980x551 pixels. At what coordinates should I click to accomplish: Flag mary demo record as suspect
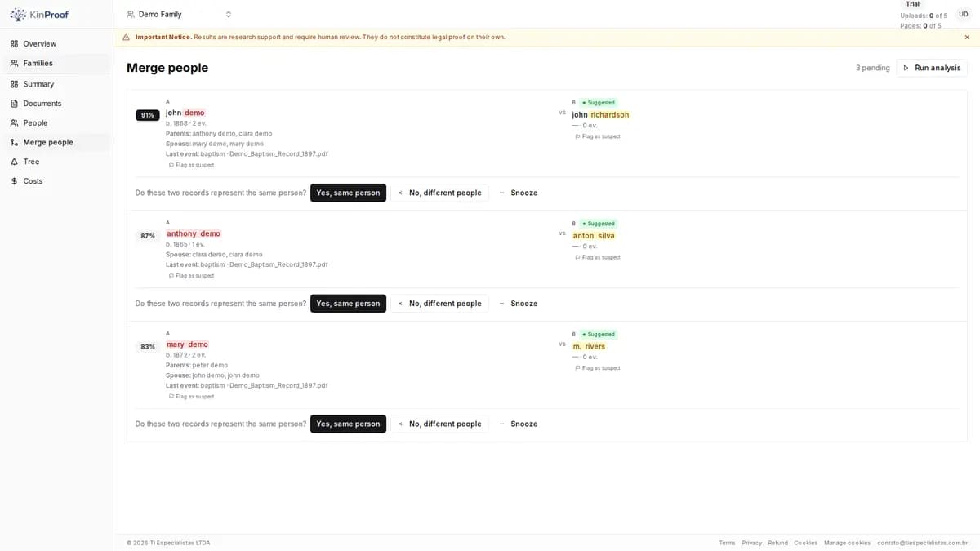point(191,397)
